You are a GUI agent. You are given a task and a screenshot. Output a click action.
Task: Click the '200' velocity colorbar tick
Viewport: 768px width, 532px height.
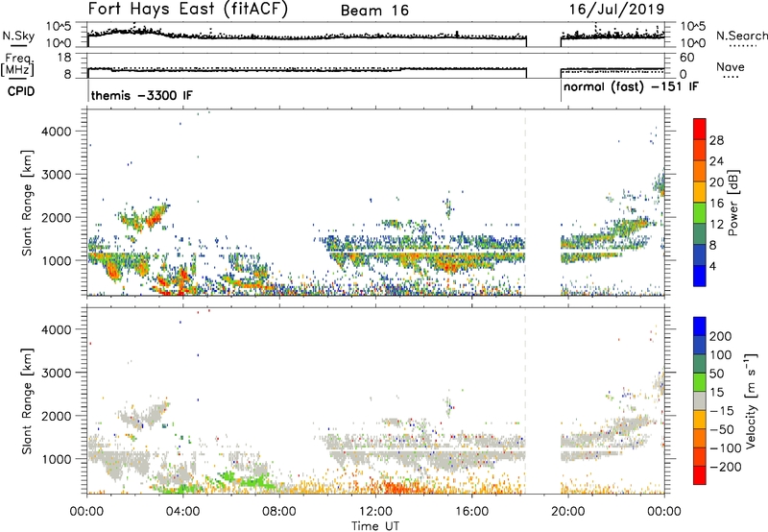(721, 336)
